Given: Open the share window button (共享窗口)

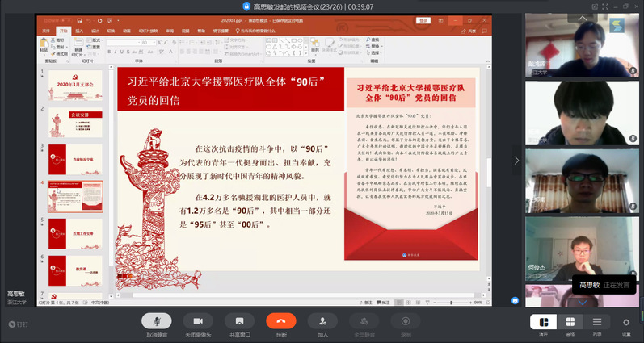Looking at the screenshot, I should (240, 321).
